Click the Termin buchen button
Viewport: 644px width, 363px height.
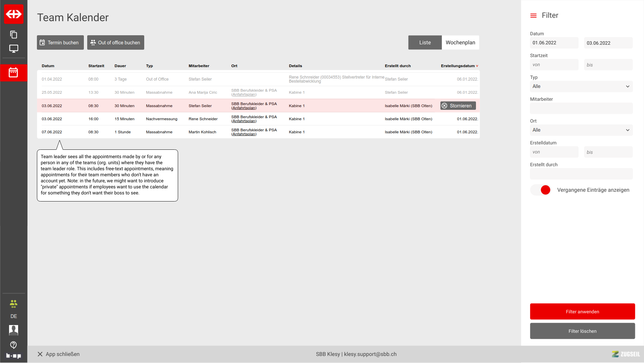click(x=60, y=43)
